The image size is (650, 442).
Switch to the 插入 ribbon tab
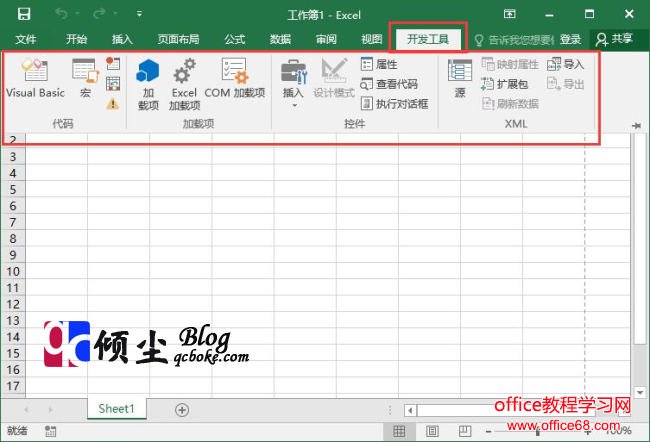tap(122, 39)
